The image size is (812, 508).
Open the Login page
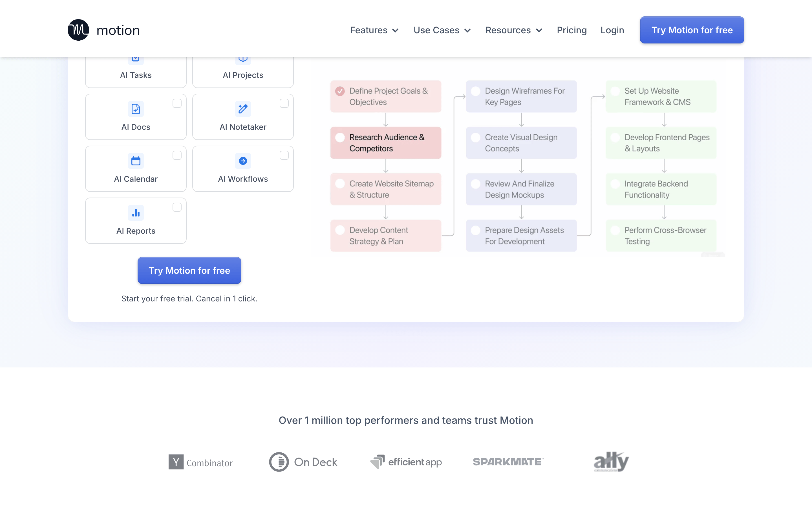coord(612,30)
